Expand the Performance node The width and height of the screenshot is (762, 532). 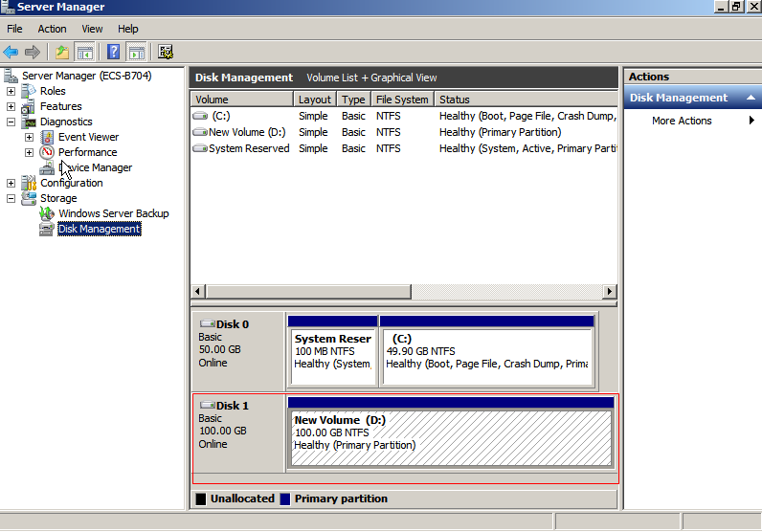pyautogui.click(x=29, y=152)
